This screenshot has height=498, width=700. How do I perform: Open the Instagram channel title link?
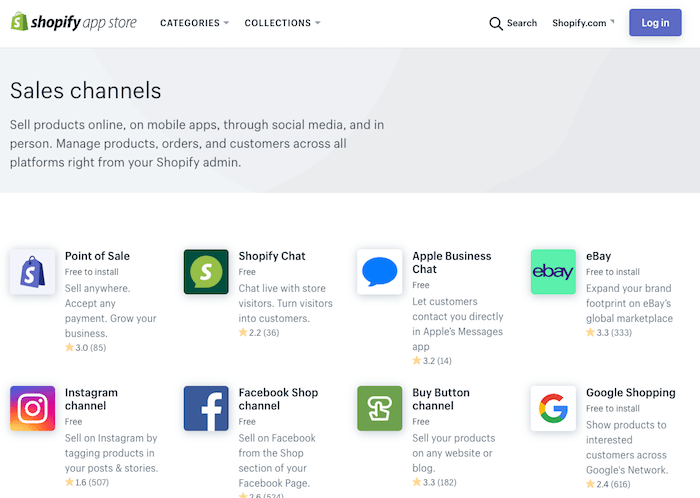tap(92, 399)
